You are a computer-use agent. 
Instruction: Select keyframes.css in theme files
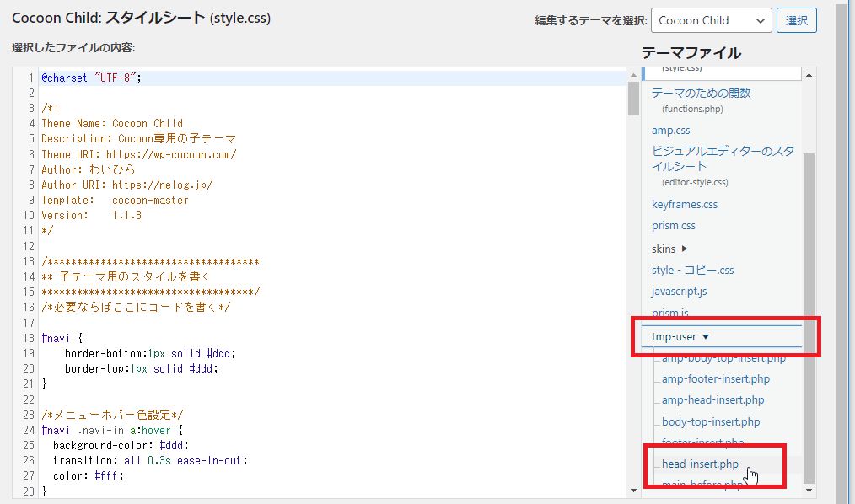(x=684, y=205)
